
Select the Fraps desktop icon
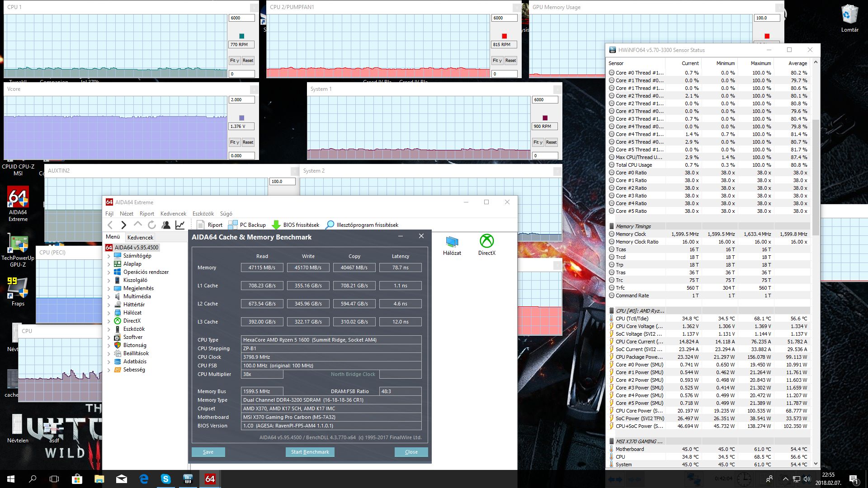coord(18,291)
